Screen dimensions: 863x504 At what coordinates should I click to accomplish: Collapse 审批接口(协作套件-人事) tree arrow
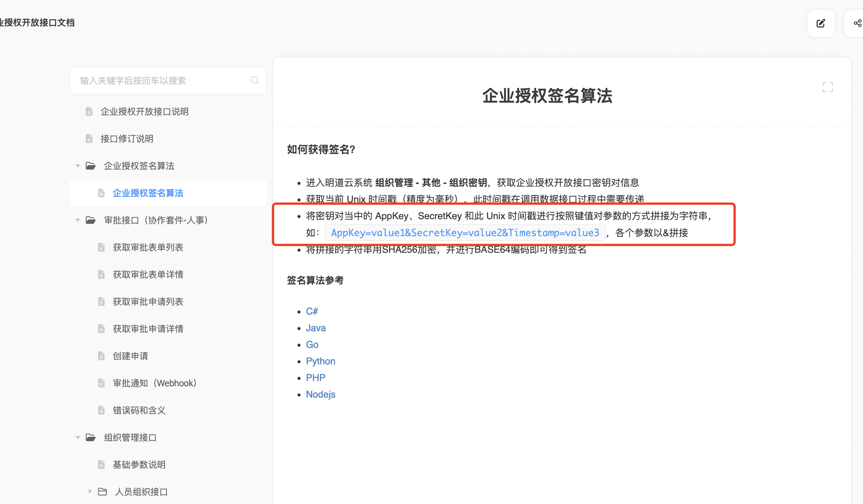[x=78, y=220]
